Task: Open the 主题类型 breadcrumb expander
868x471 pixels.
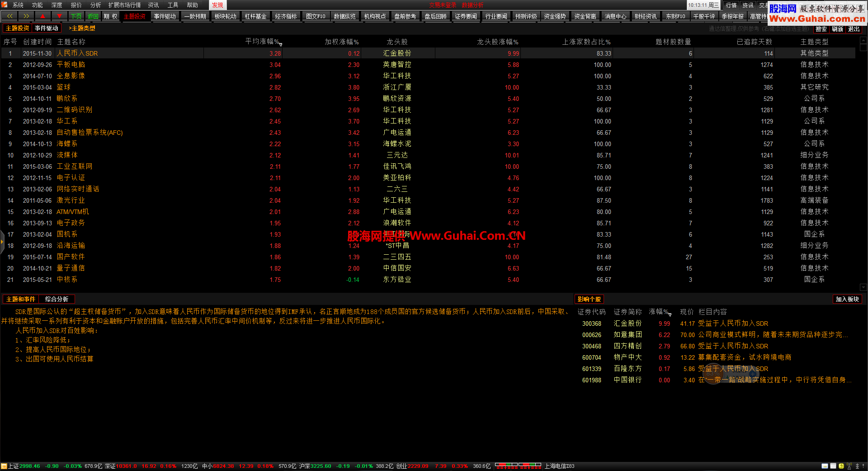Action: pyautogui.click(x=82, y=28)
